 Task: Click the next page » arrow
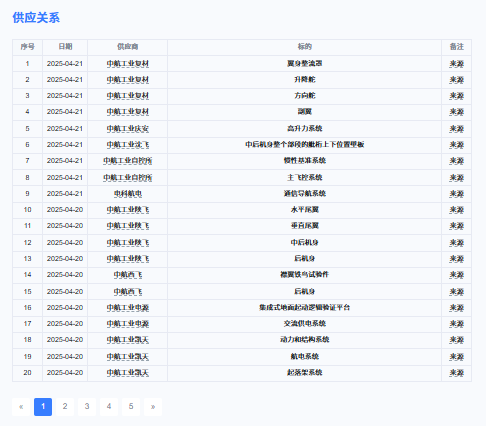(x=153, y=407)
